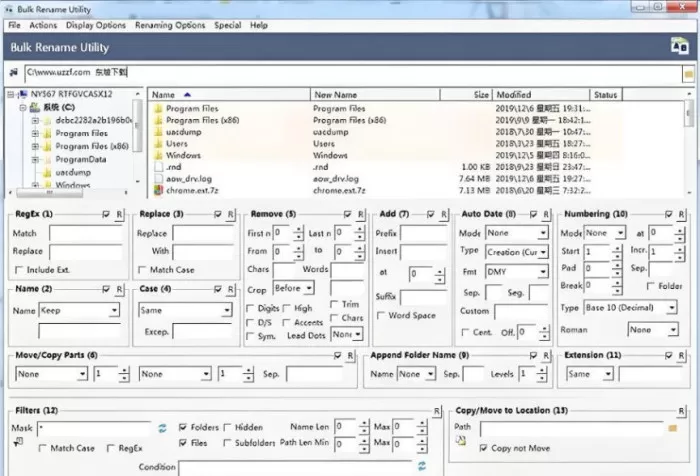Enable the Subfolders checkbox in Filters
The height and width of the screenshot is (476, 700).
pyautogui.click(x=227, y=443)
